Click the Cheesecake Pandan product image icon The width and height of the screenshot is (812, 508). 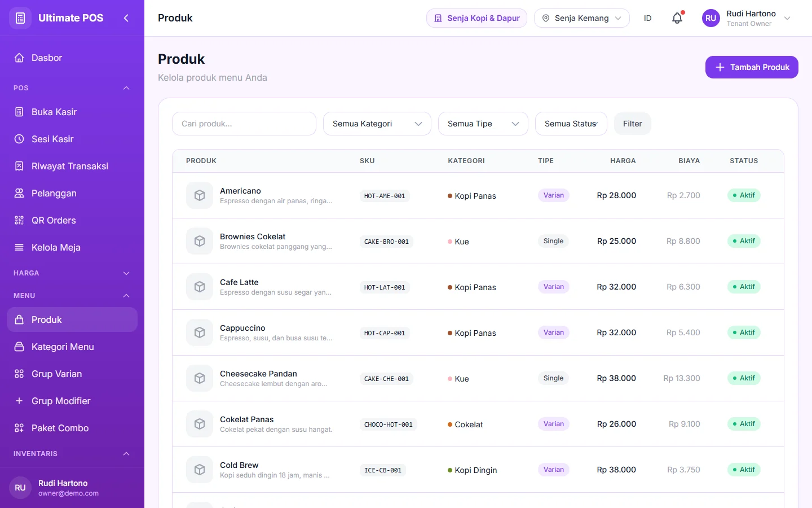tap(200, 378)
